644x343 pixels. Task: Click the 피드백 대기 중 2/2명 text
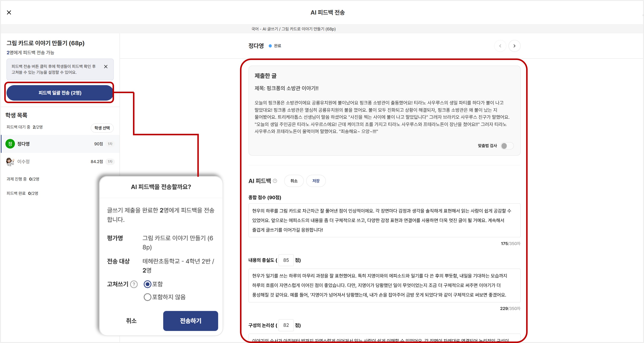tap(24, 127)
